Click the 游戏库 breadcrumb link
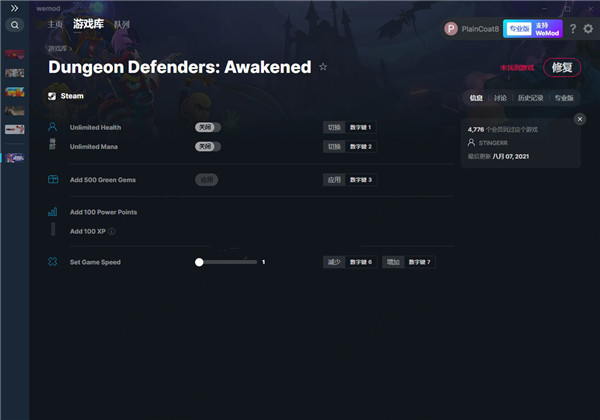This screenshot has width=600, height=420. click(x=58, y=48)
